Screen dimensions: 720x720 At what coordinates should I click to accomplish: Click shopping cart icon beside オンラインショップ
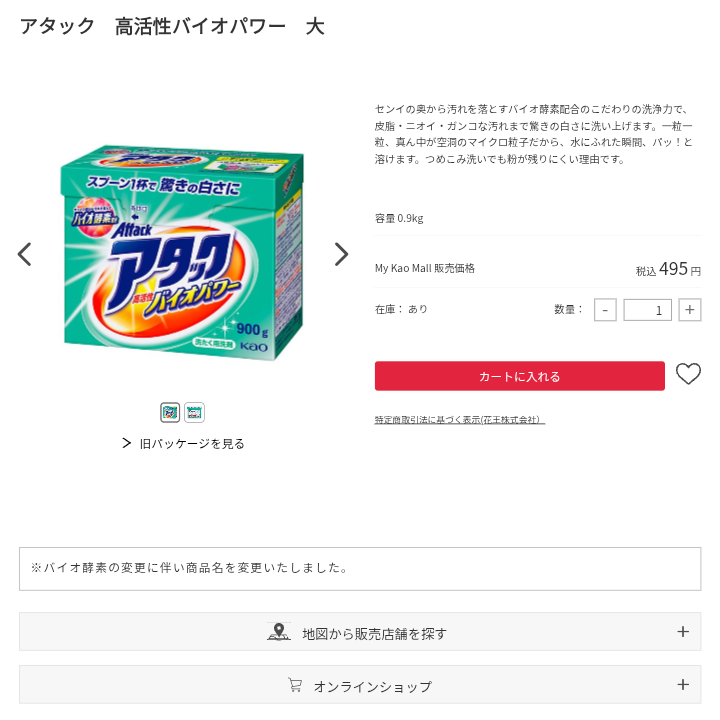[295, 685]
